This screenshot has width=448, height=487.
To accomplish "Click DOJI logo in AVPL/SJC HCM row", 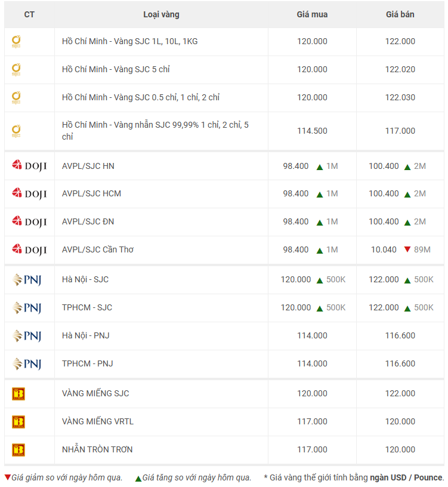I will click(29, 194).
